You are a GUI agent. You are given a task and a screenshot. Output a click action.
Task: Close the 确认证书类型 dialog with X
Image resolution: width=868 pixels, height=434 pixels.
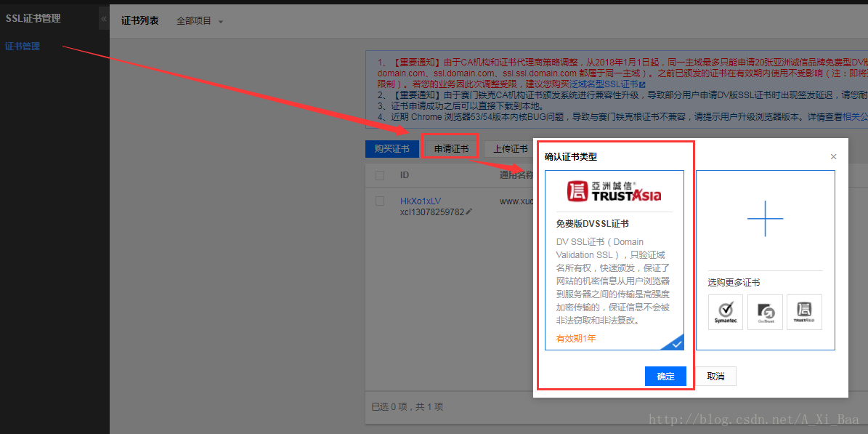[x=833, y=157]
